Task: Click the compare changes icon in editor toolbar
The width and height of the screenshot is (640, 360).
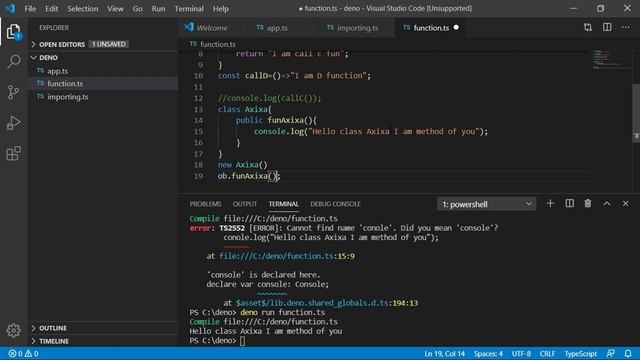Action: (588, 27)
